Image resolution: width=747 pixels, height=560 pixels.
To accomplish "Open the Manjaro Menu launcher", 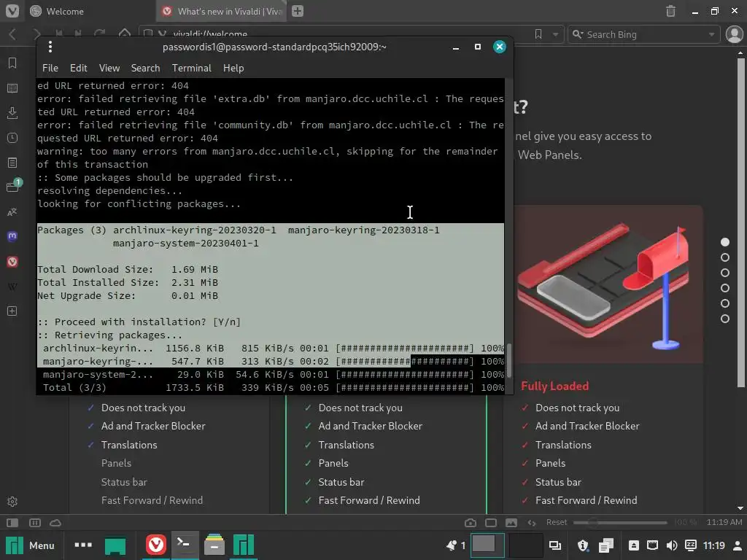I will (x=31, y=545).
